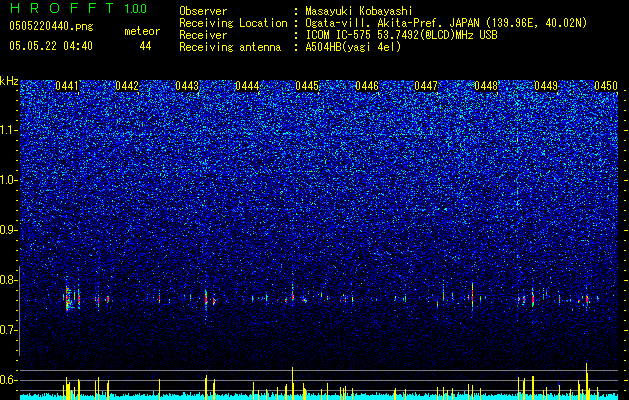Viewport: 629px width, 400px height.
Task: Click the kHz axis unit label
Action: click(9, 81)
